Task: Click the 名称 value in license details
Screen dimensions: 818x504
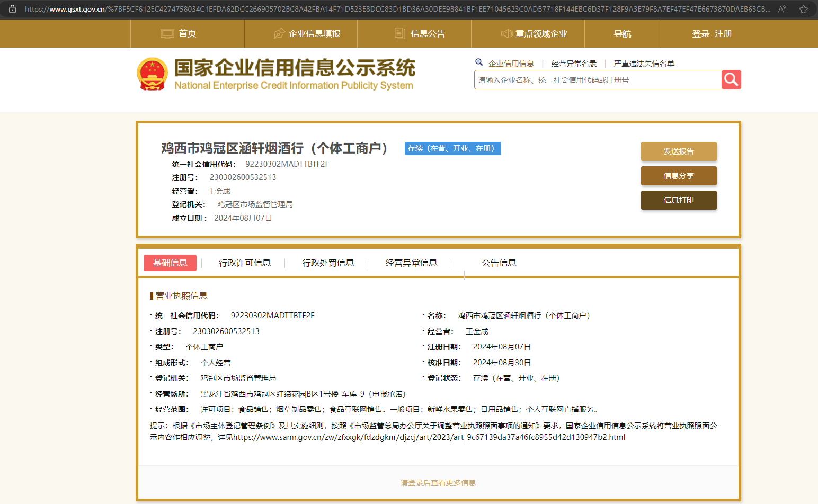Action: (526, 316)
